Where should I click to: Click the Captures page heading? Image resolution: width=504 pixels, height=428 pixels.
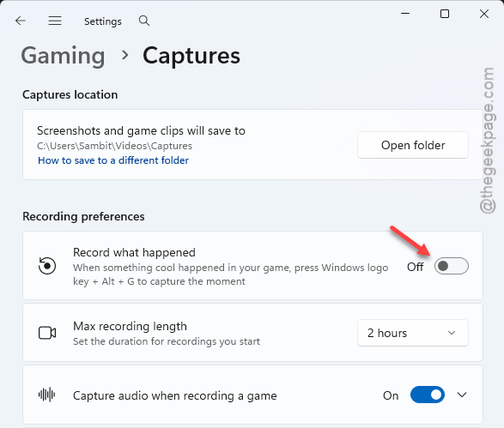tap(191, 56)
